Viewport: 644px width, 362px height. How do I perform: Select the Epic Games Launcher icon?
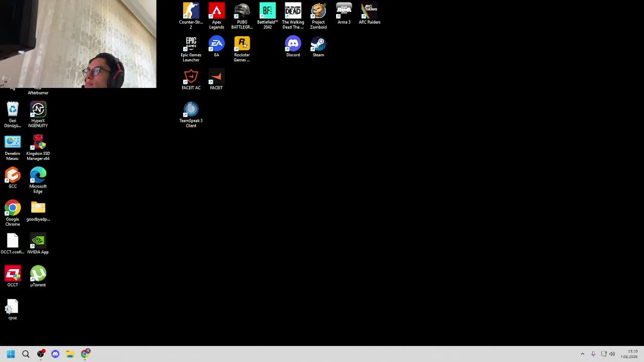[191, 49]
